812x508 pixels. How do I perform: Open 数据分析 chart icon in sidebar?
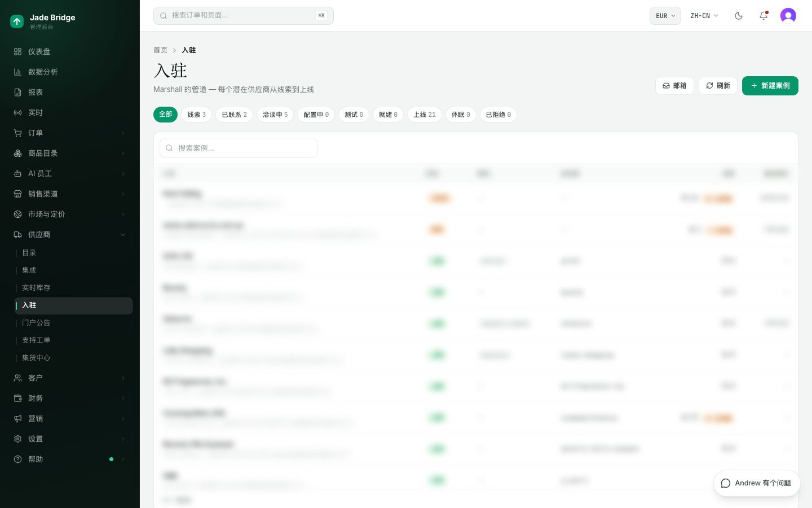[x=17, y=72]
